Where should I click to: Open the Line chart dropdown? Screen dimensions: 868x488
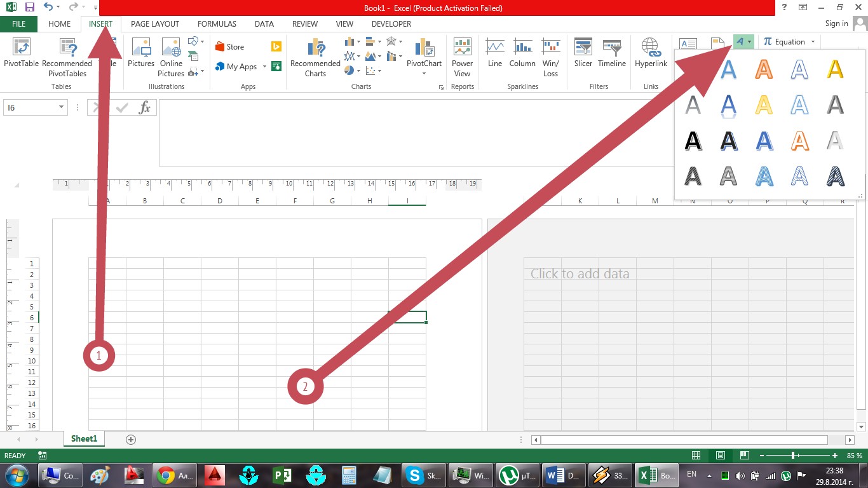pyautogui.click(x=352, y=57)
